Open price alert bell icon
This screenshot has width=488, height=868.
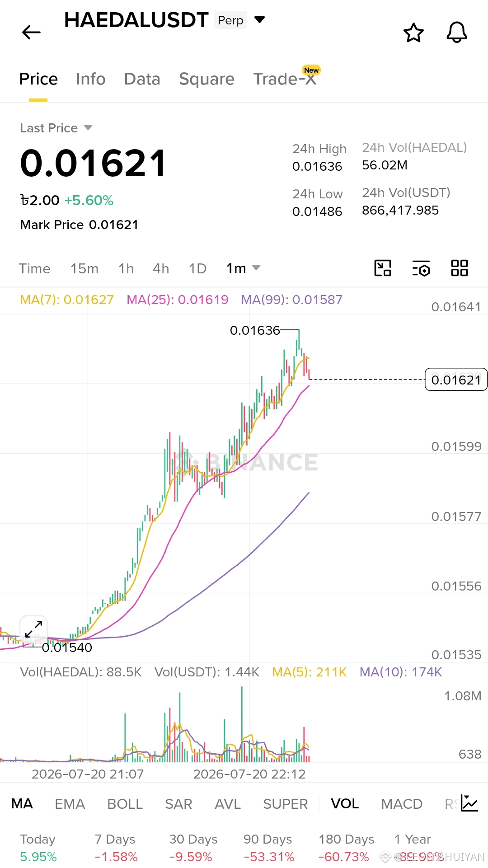tap(457, 33)
